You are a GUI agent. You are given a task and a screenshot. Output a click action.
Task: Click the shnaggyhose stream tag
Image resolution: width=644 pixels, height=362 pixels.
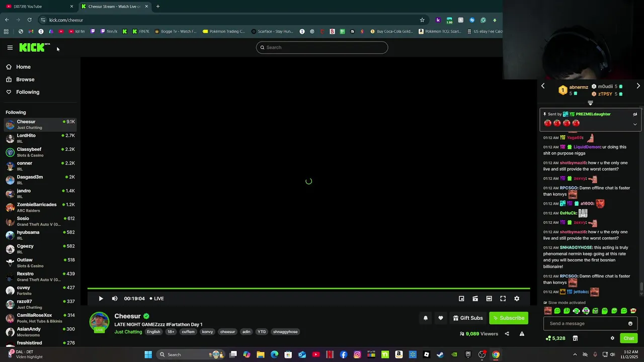pyautogui.click(x=285, y=332)
